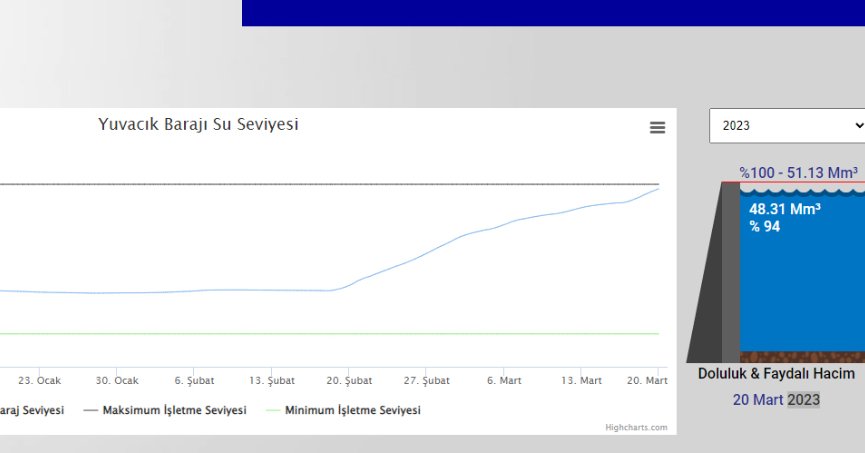Click the brown ground strip under the dam
The image size is (865, 453).
(x=800, y=357)
